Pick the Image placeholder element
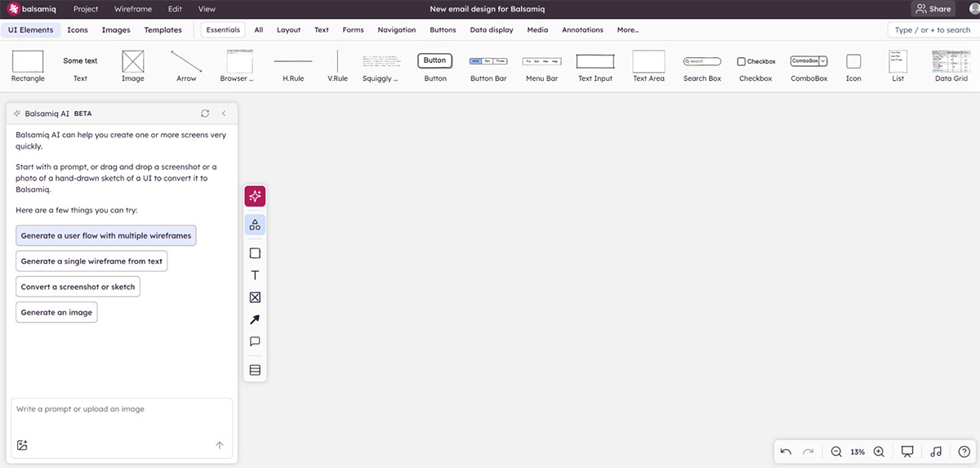This screenshot has height=468, width=980. pyautogui.click(x=132, y=65)
